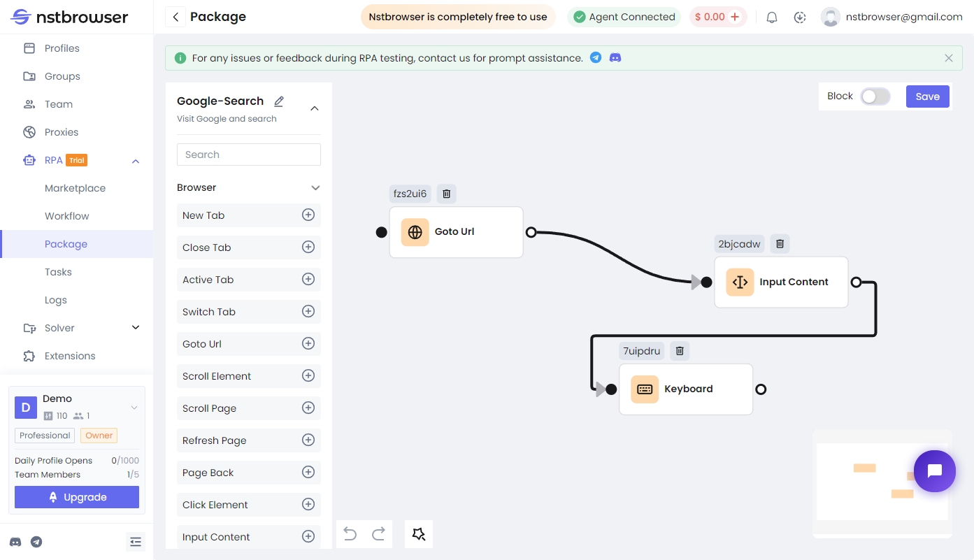Dismiss the RPA testing info banner
The height and width of the screenshot is (560, 974).
click(x=949, y=58)
